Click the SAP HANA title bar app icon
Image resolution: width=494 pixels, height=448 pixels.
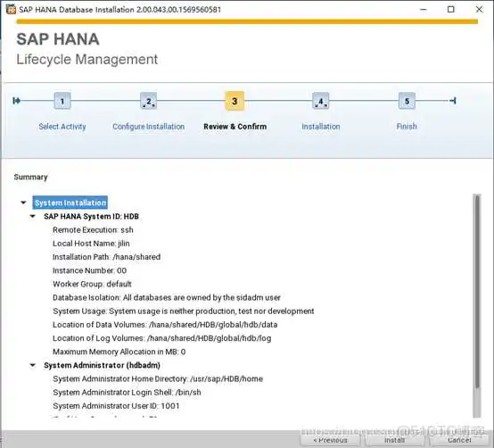click(11, 10)
